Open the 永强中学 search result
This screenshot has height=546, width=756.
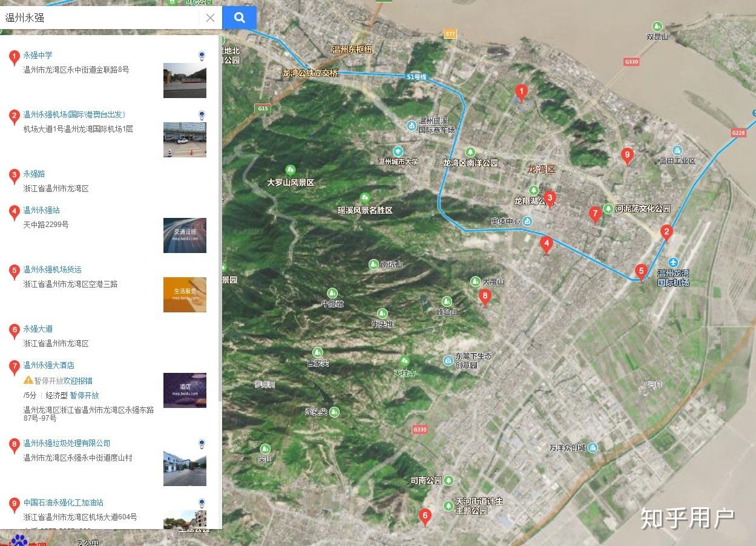pyautogui.click(x=38, y=55)
